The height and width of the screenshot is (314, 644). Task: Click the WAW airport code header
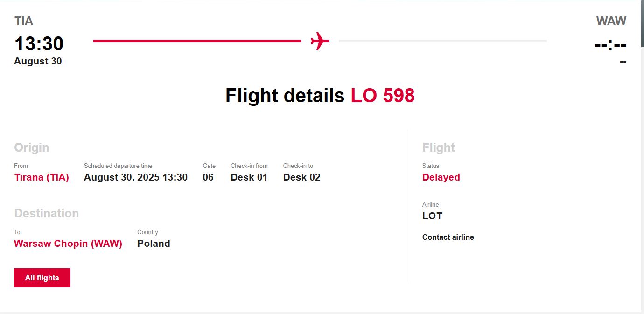(x=611, y=21)
